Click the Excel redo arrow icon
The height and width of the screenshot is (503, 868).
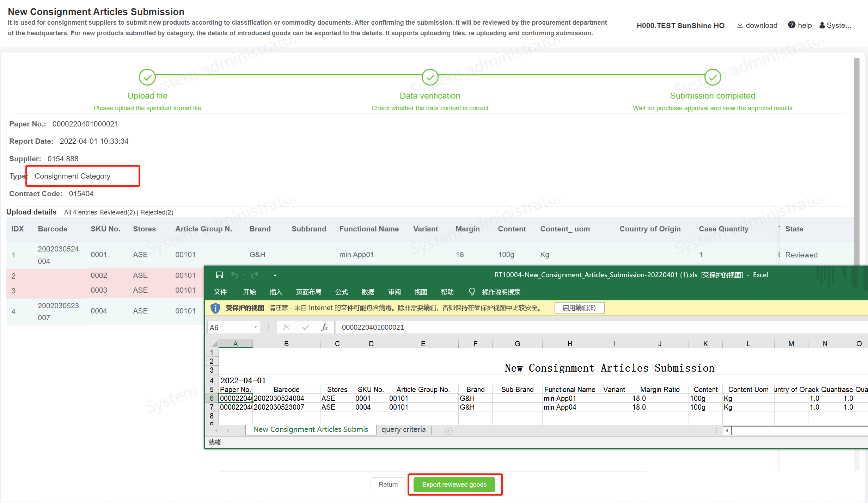pos(255,275)
